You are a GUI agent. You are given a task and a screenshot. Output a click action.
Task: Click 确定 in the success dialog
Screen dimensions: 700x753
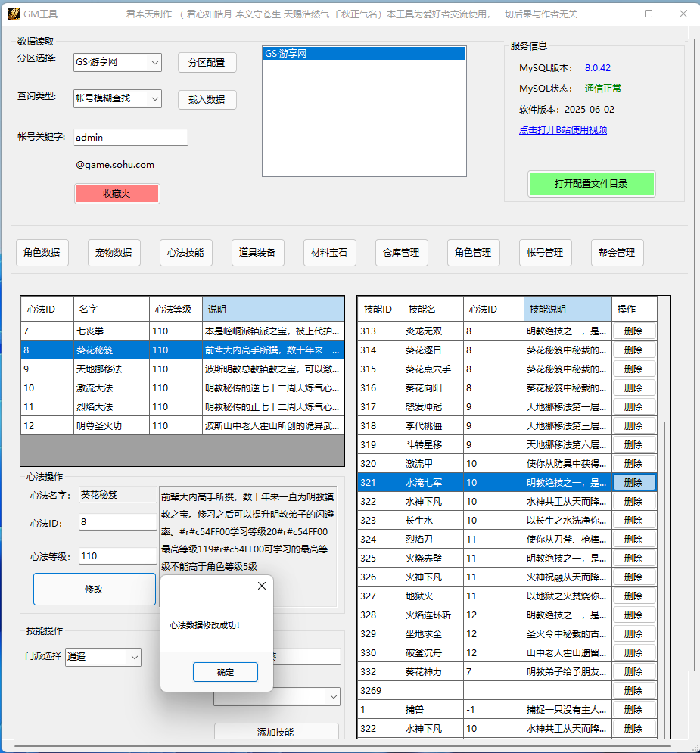click(x=226, y=672)
